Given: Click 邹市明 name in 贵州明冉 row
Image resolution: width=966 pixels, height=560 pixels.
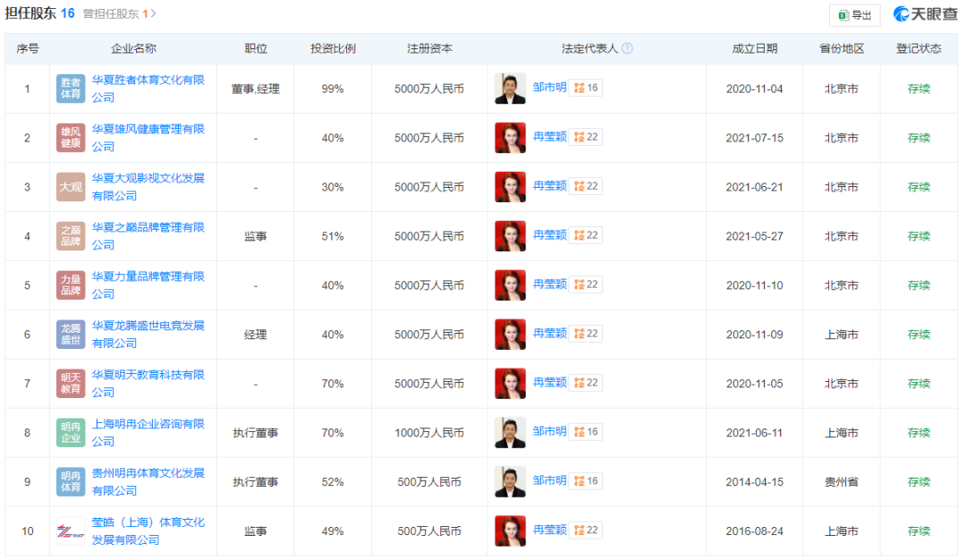Looking at the screenshot, I should pyautogui.click(x=549, y=480).
